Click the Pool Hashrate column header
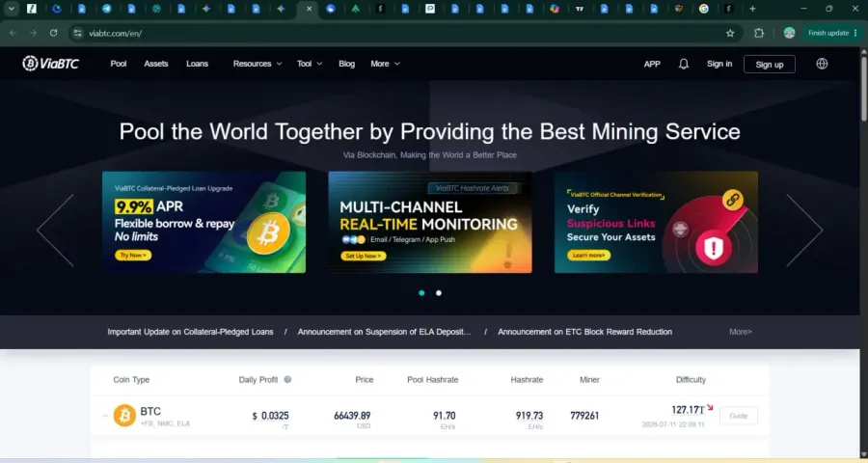The image size is (868, 463). coord(433,379)
